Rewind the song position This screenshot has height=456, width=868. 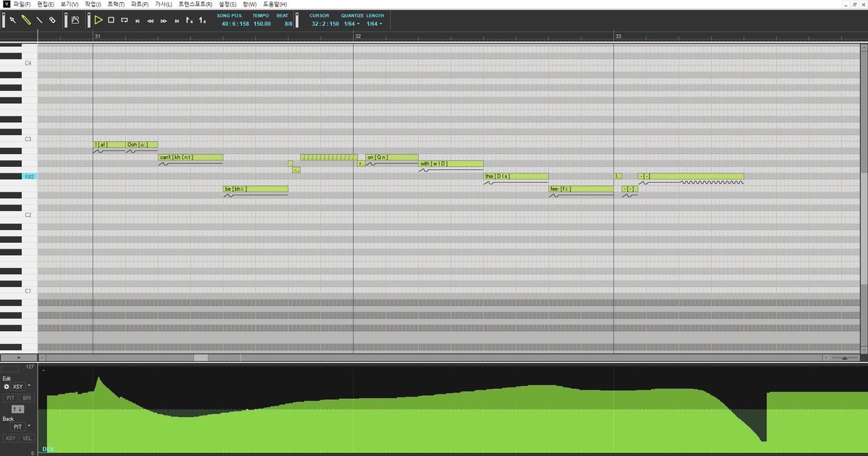tap(150, 20)
